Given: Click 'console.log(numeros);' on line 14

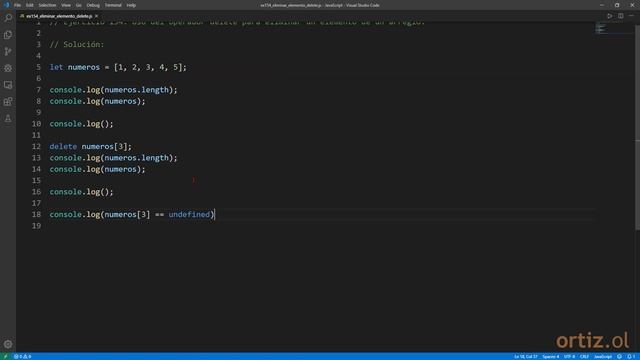Looking at the screenshot, I should point(98,169).
